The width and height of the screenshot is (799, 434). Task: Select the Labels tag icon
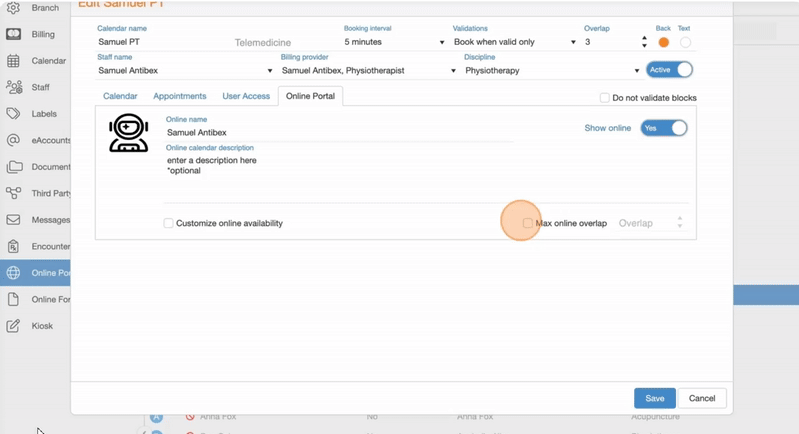pyautogui.click(x=13, y=114)
